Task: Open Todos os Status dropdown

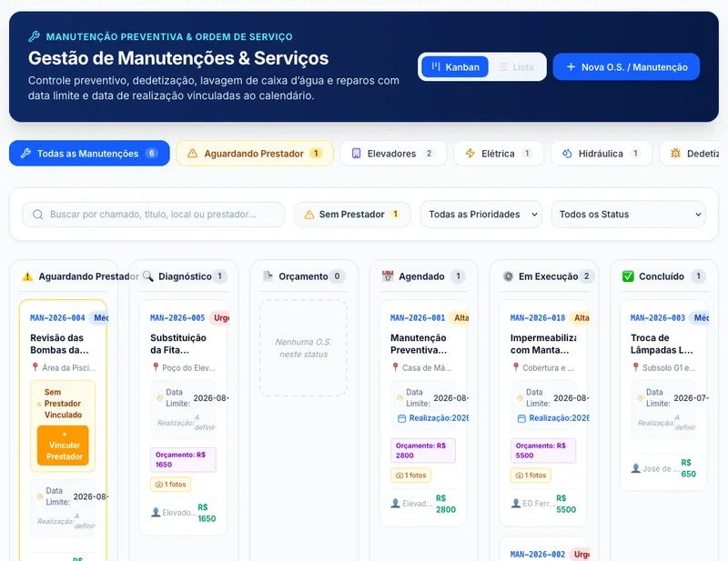Action: coord(629,215)
